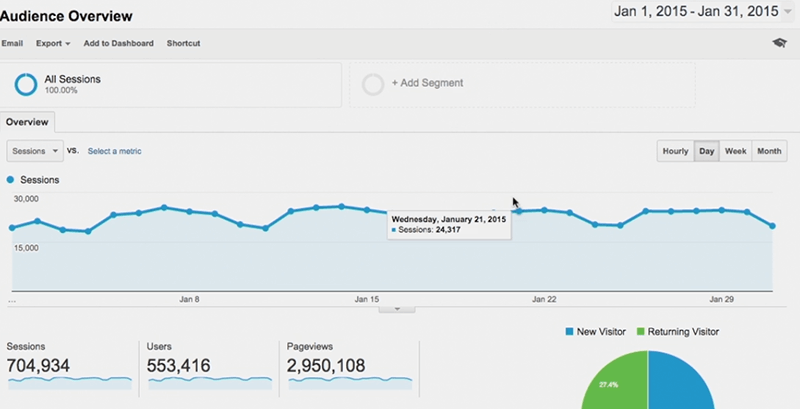This screenshot has height=409, width=800.
Task: Click the 704,934 sessions value
Action: tap(38, 366)
